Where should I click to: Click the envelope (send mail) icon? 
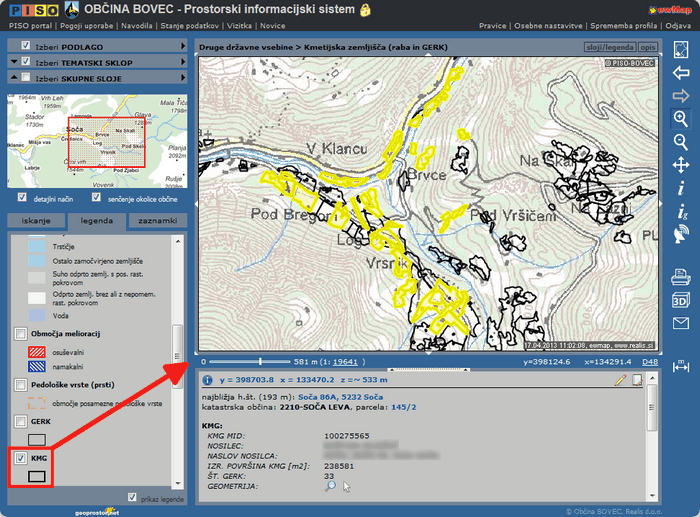(681, 322)
